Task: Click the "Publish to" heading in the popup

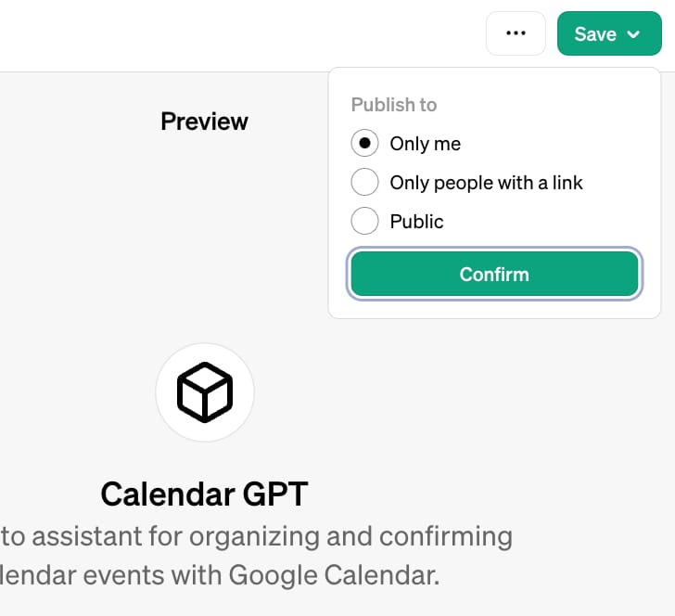Action: 393,105
